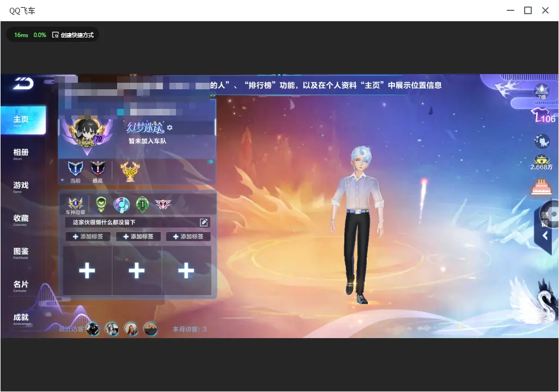The image size is (559, 392).
Task: Add item in the third plus slot
Action: [x=186, y=271]
